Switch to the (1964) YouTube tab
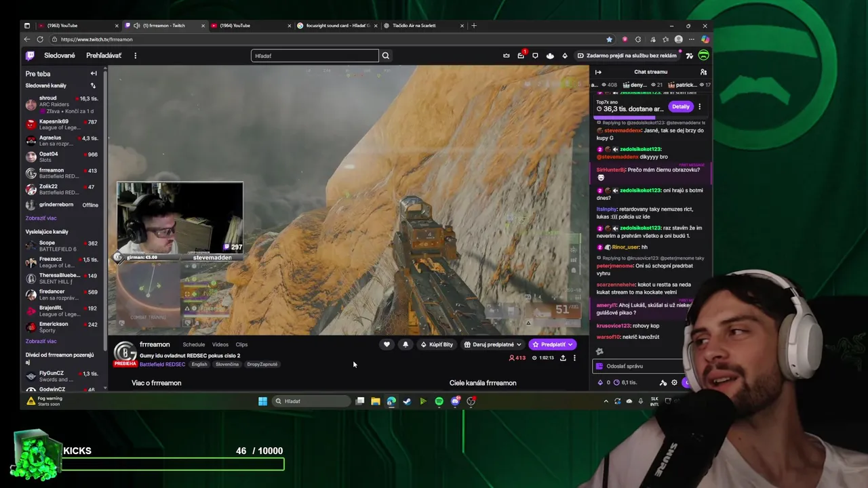Screen dimensions: 868x488 click(251, 26)
